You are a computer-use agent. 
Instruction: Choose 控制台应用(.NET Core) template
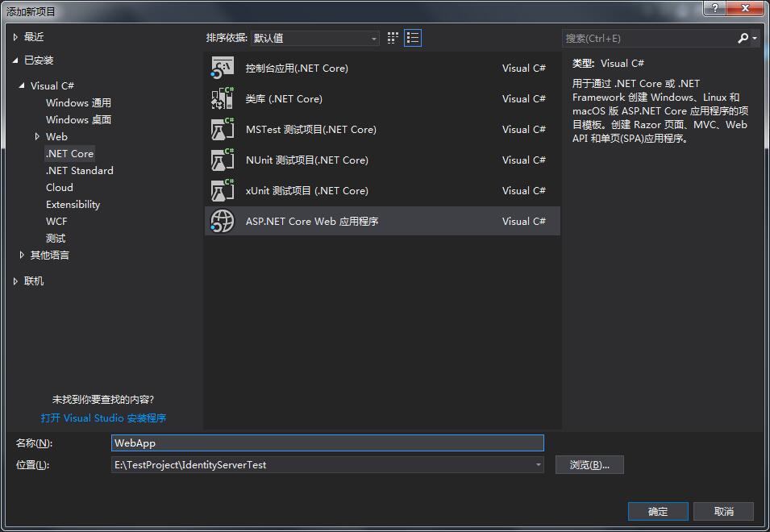coord(382,69)
